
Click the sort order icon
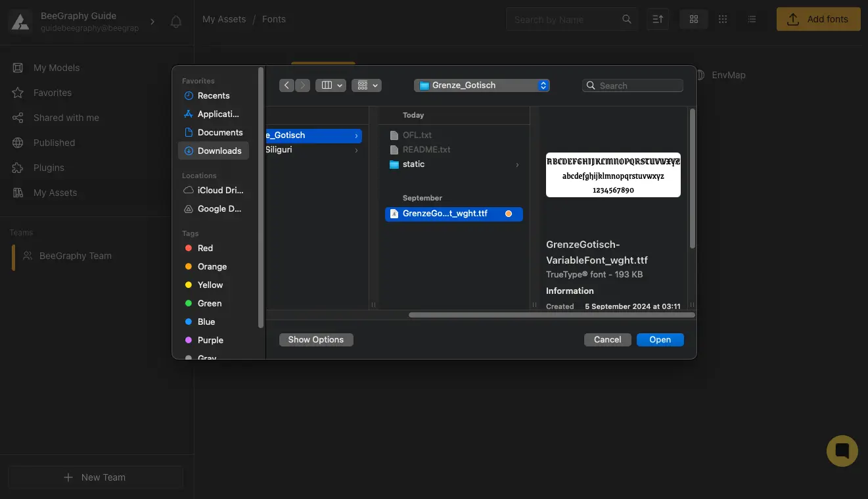click(x=657, y=20)
